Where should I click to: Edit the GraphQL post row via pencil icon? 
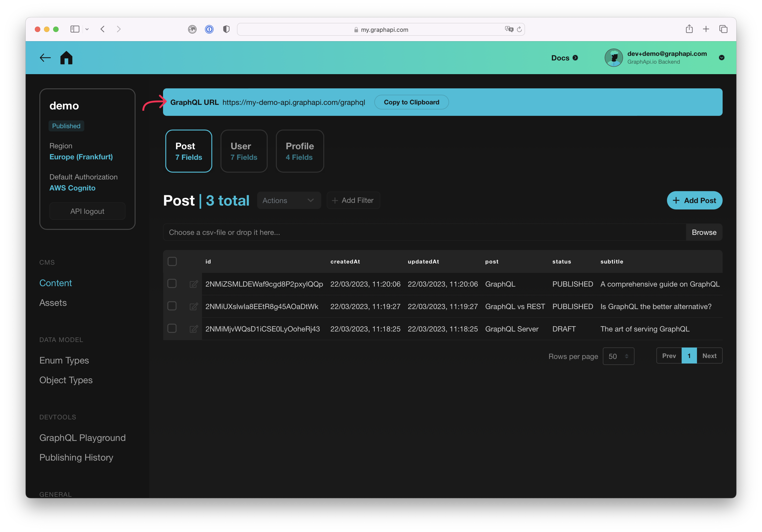click(194, 284)
